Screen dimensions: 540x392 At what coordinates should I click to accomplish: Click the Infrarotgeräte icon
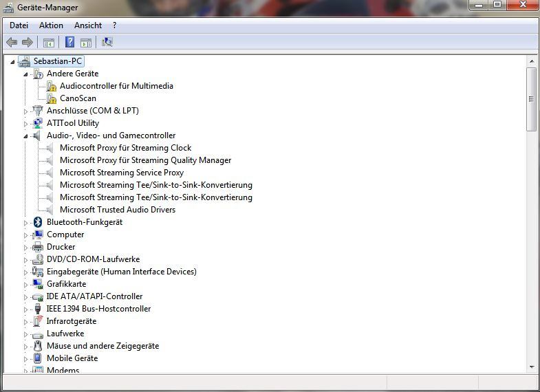(38, 321)
